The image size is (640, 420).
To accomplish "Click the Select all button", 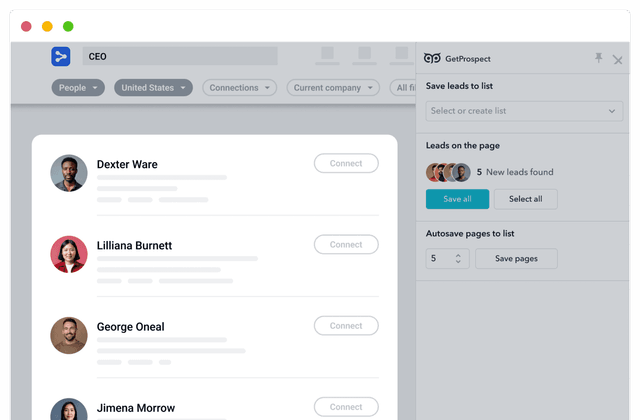I will coord(526,199).
